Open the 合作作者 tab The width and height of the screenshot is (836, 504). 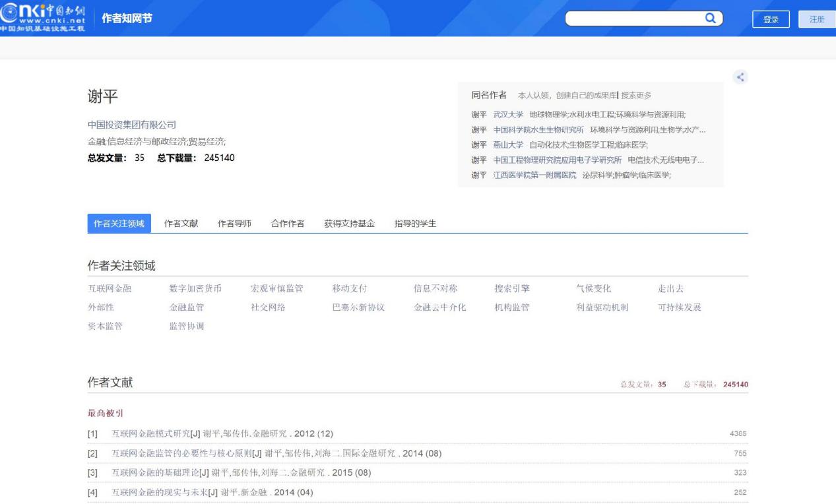point(288,224)
